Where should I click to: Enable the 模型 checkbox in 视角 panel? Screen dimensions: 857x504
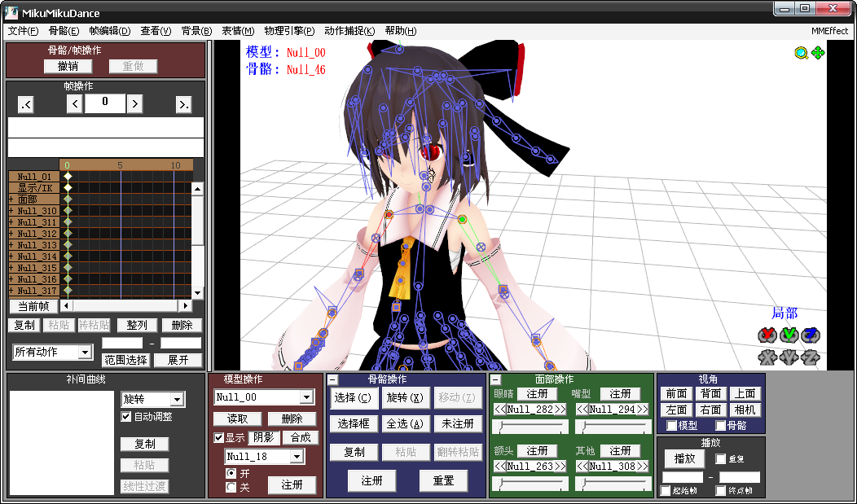(672, 425)
